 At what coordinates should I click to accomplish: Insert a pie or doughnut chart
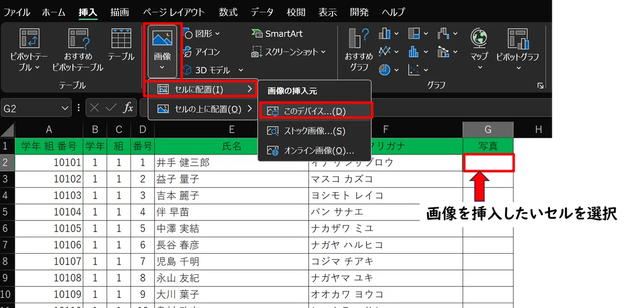[385, 70]
